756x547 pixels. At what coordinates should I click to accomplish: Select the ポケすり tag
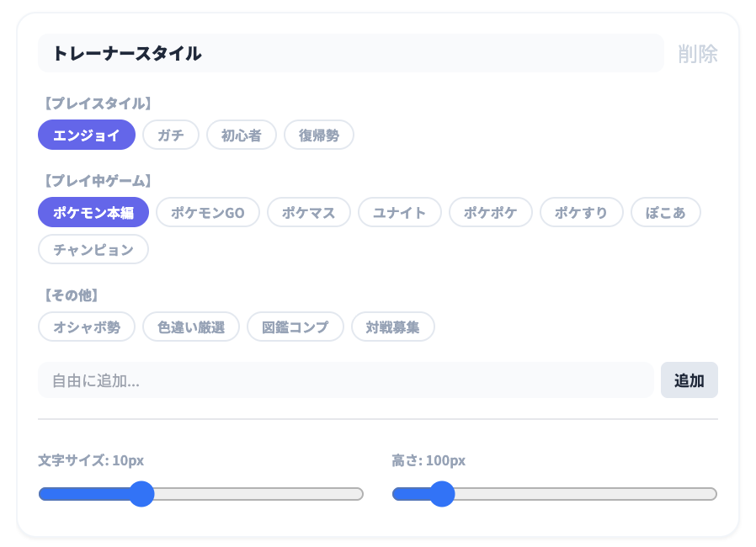582,212
